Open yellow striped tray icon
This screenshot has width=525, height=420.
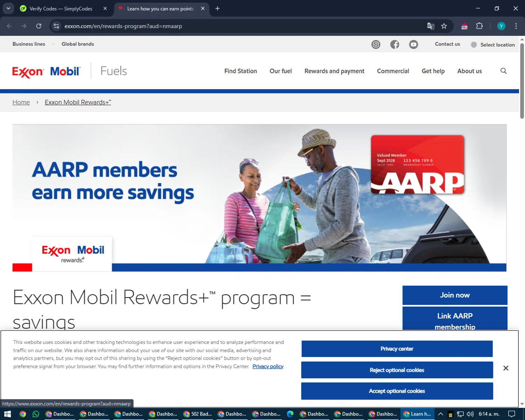(x=450, y=414)
